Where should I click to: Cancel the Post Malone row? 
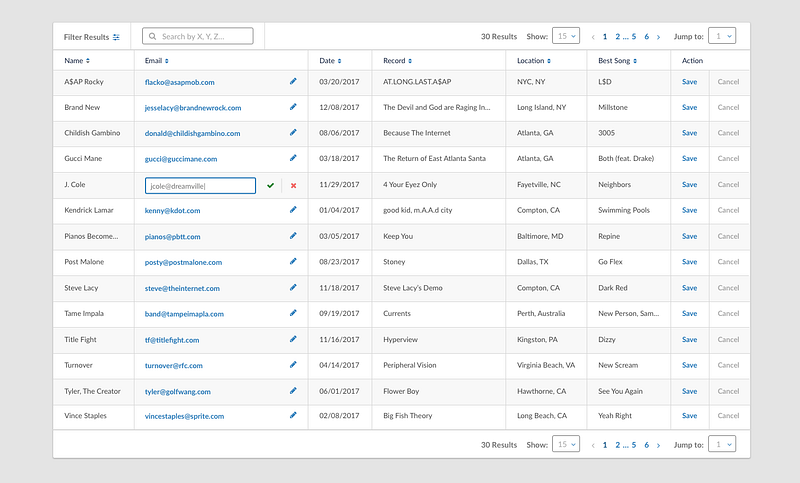point(728,262)
